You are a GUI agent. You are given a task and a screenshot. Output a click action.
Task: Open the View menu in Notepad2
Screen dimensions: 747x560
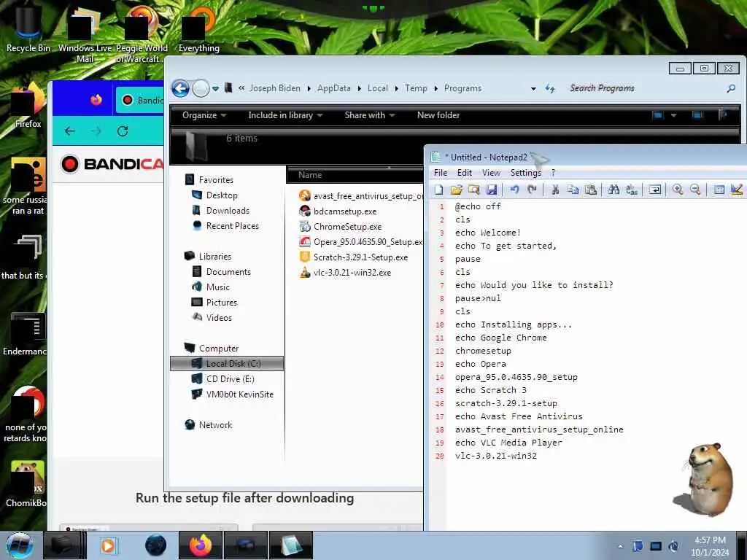(x=491, y=173)
